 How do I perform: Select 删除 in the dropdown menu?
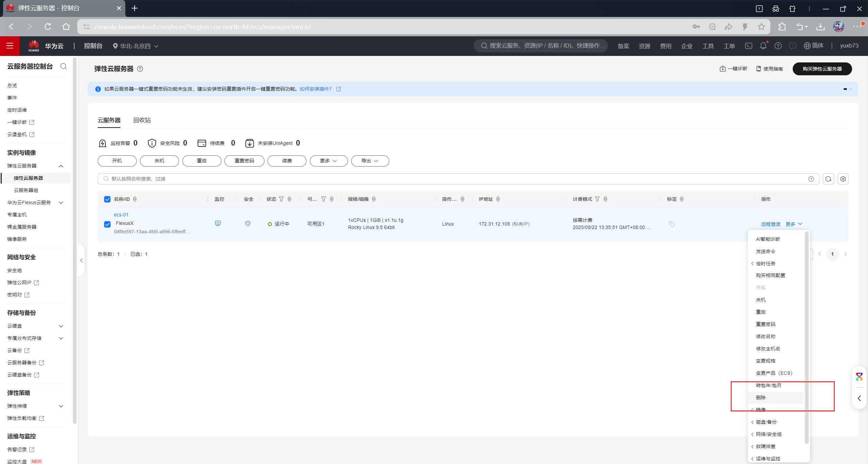(x=761, y=398)
